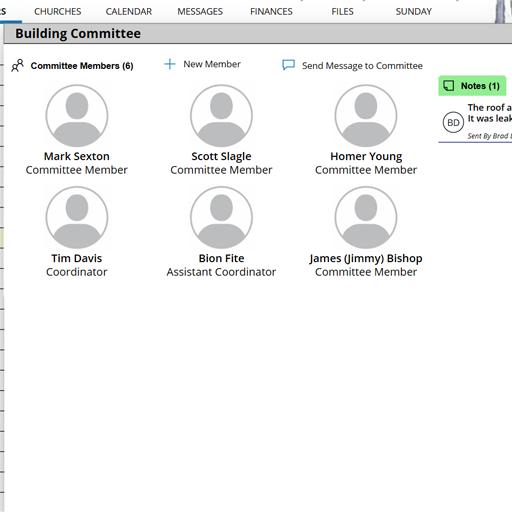Click the Committee Members group icon
512x512 pixels.
click(17, 65)
